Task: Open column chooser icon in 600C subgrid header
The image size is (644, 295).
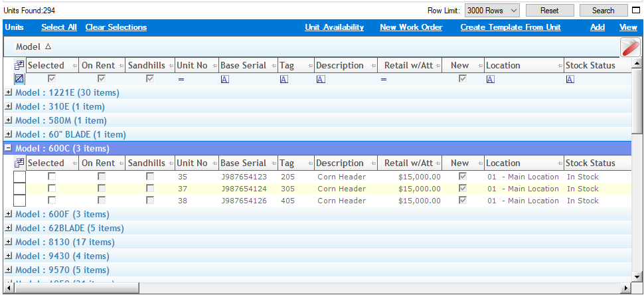Action: coord(19,163)
